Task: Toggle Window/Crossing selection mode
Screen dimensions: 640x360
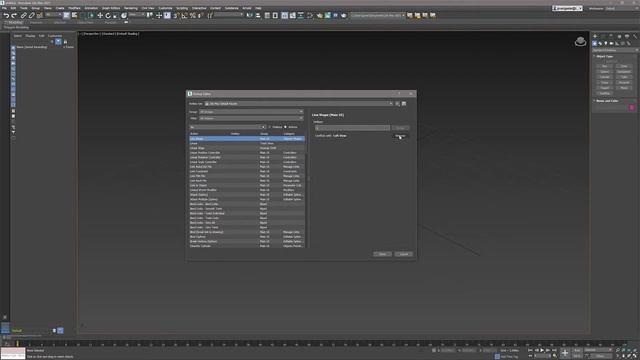Action: click(x=90, y=16)
